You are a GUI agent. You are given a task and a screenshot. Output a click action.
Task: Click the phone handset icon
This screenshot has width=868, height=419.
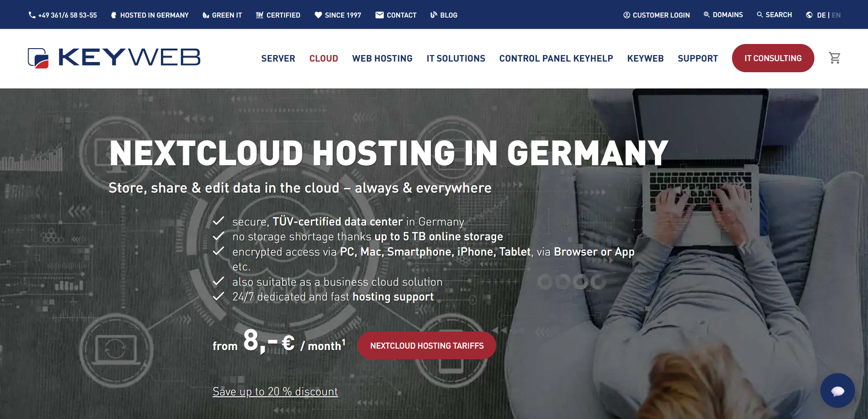[x=32, y=15]
